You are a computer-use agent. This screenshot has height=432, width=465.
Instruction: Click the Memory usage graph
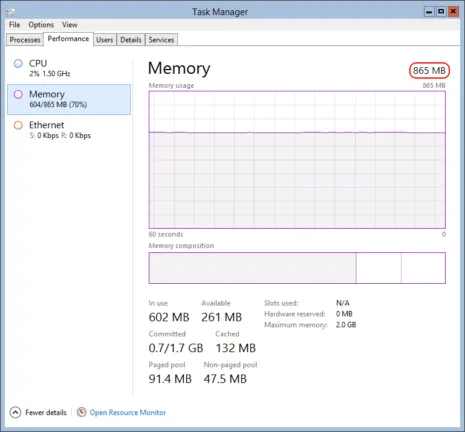coord(297,160)
